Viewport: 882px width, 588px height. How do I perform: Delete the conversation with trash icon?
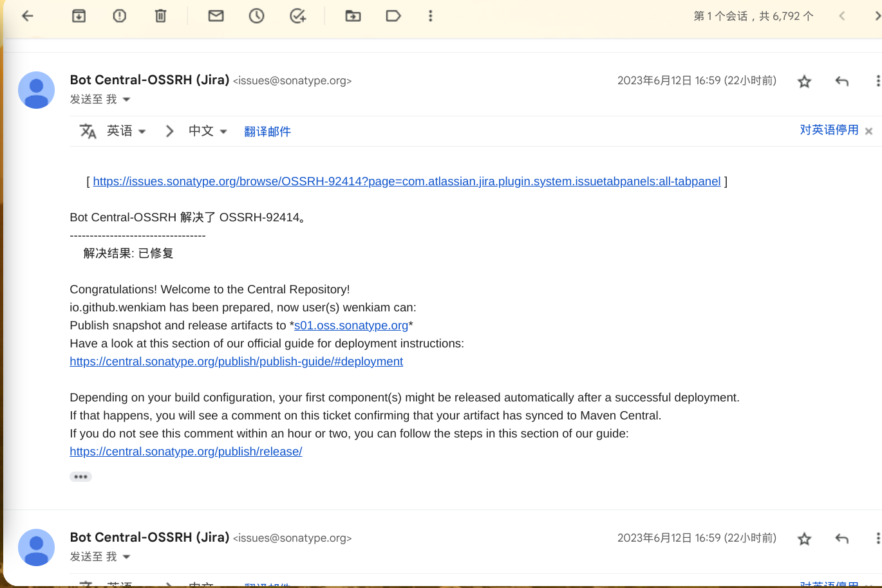(160, 16)
